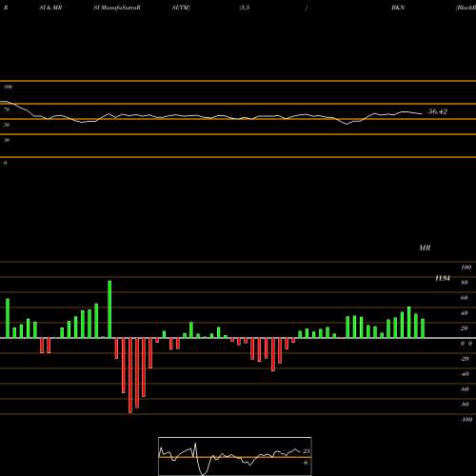
Task: Click the RSI value 56.42 label
Action: (438, 111)
